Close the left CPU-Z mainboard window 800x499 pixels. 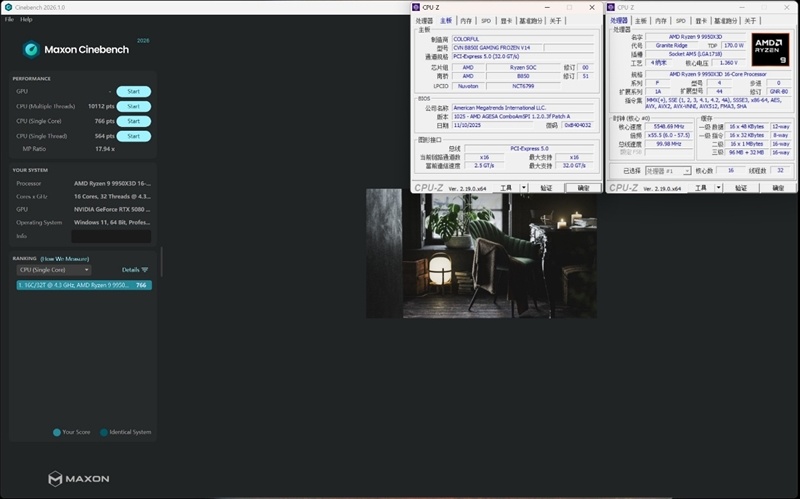coord(592,7)
